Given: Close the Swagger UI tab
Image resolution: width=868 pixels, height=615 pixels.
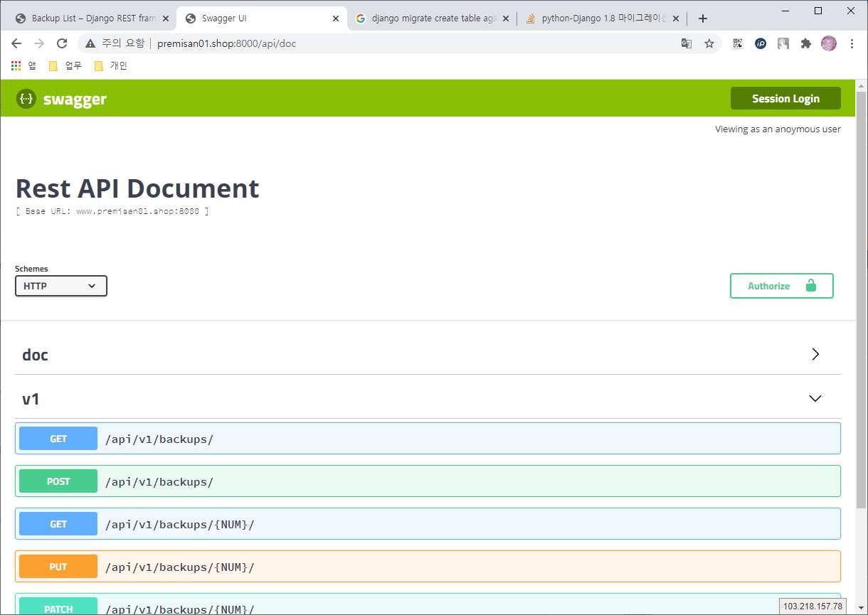Looking at the screenshot, I should point(336,18).
